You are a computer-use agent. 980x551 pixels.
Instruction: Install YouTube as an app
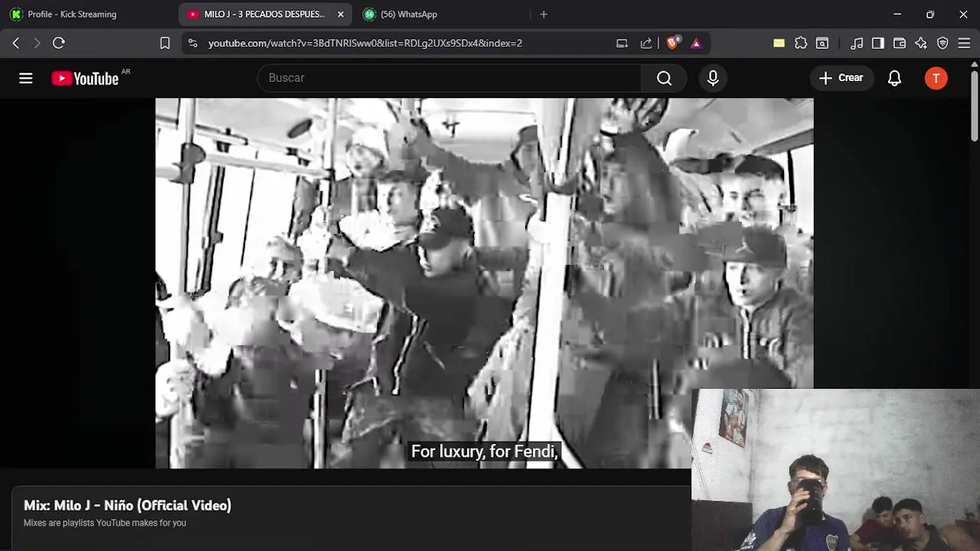click(x=622, y=43)
